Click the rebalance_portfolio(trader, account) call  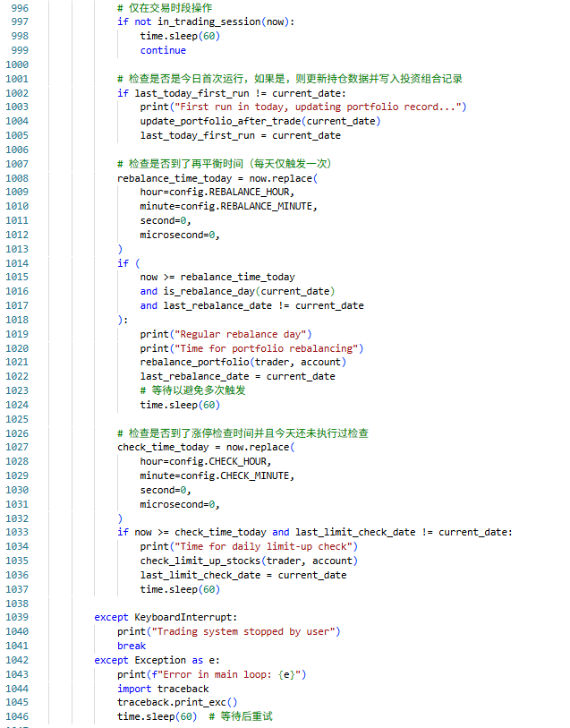pyautogui.click(x=242, y=362)
